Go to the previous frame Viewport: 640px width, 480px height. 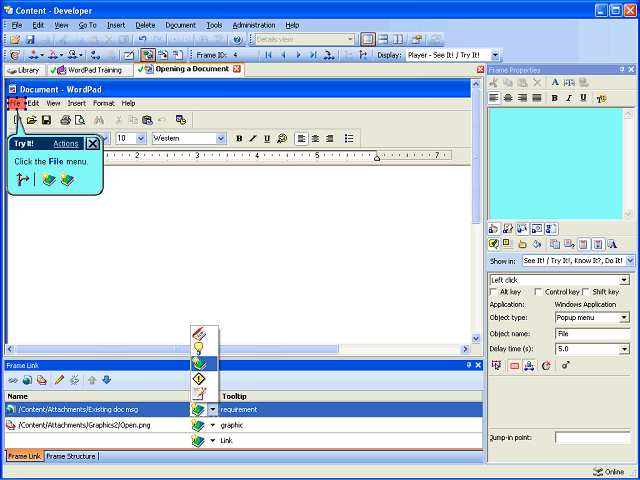coord(284,55)
